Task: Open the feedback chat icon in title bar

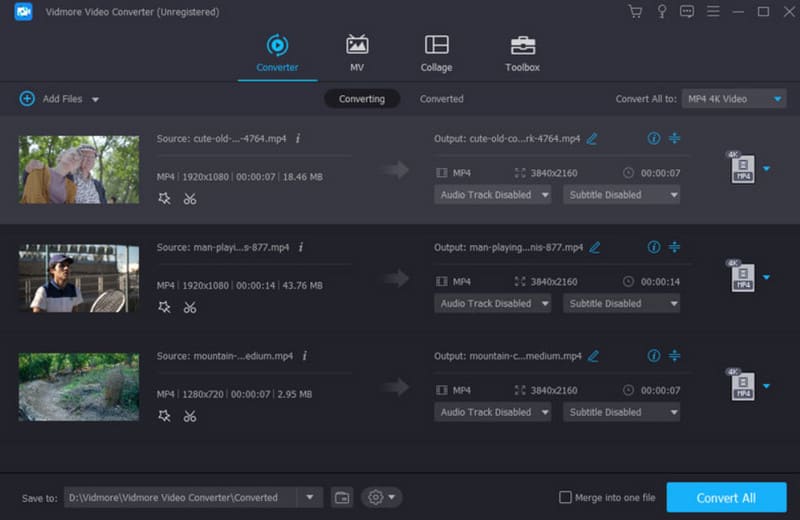Action: (x=687, y=12)
